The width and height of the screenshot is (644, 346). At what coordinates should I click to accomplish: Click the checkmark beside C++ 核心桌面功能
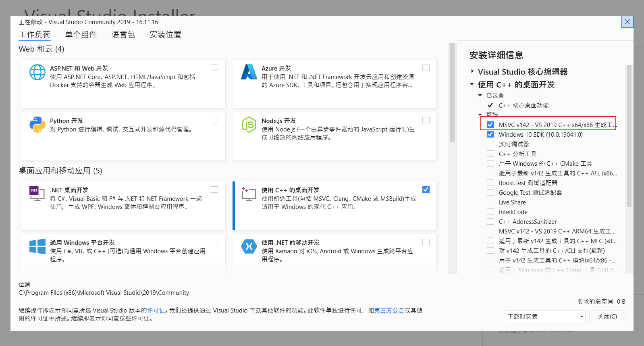click(490, 105)
